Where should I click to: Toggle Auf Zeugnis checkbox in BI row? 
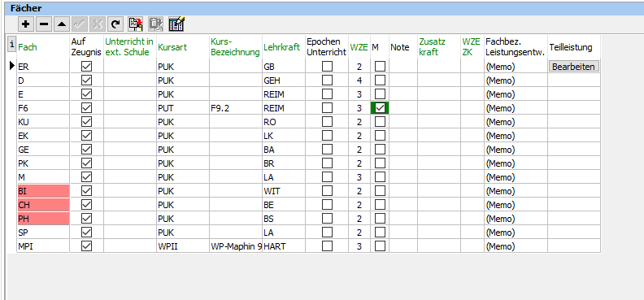(86, 191)
